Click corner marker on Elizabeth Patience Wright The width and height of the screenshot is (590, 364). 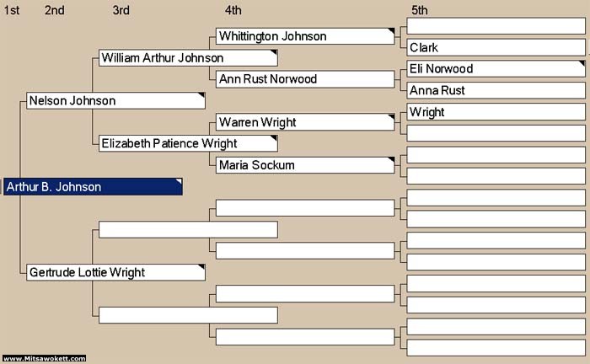pos(274,138)
